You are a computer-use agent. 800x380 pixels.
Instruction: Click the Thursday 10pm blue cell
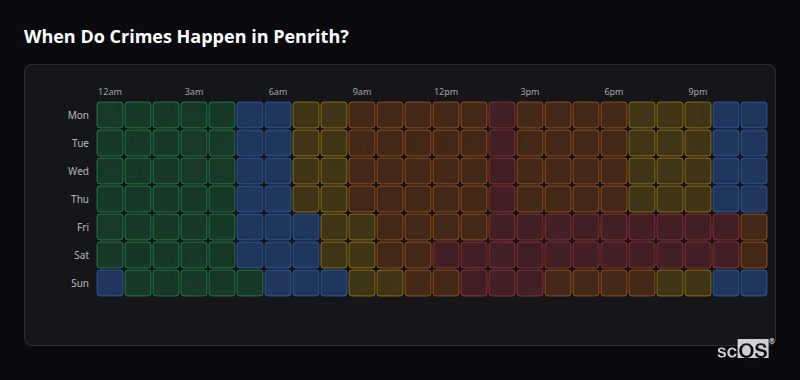pos(726,199)
